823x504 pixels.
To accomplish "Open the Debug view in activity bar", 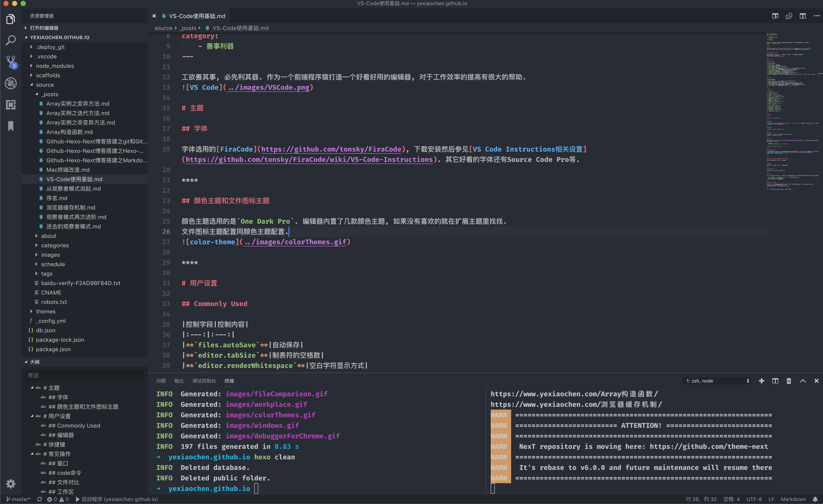I will (x=11, y=83).
